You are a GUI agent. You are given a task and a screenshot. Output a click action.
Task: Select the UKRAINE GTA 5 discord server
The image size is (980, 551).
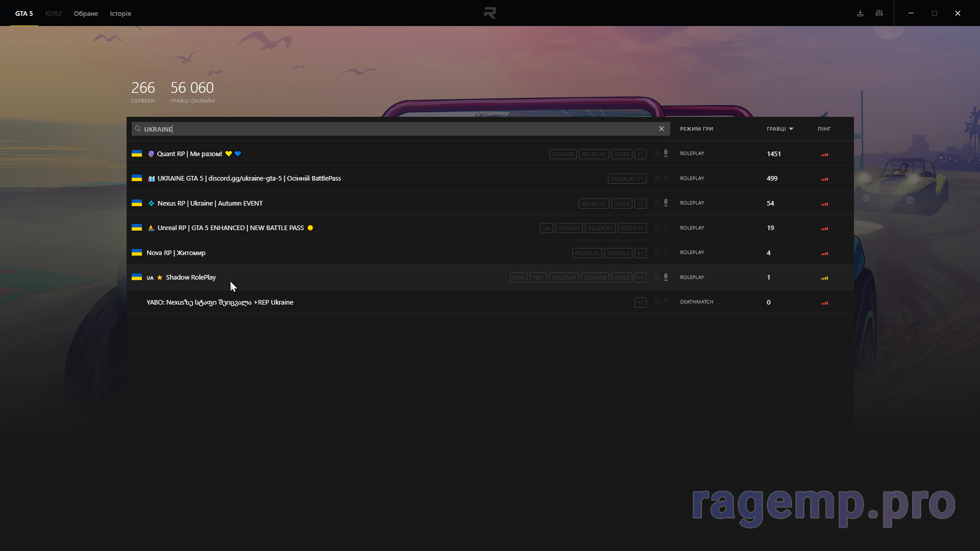(249, 179)
